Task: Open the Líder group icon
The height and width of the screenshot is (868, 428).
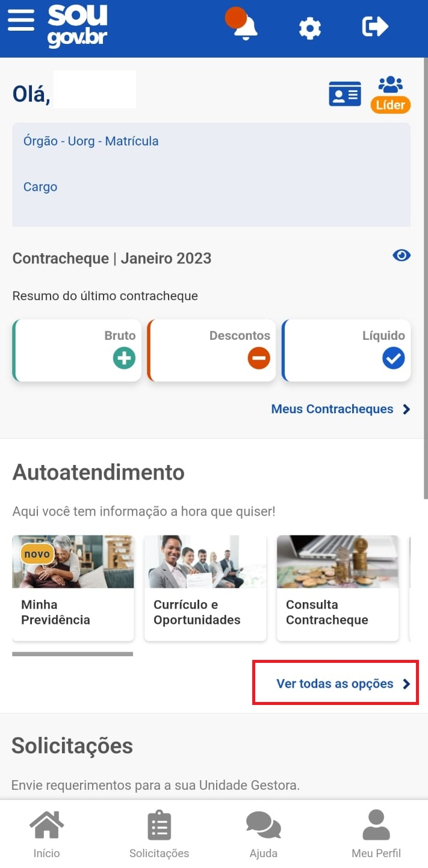Action: (391, 94)
